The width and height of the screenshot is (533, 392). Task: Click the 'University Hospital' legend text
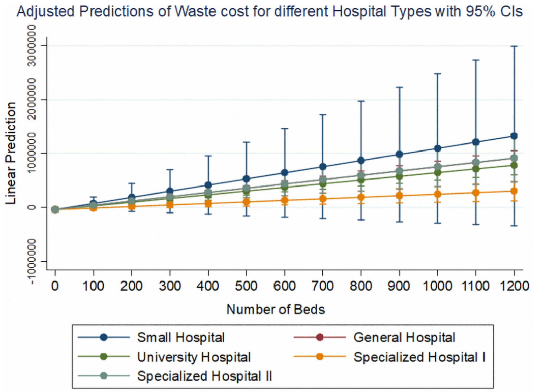point(194,357)
